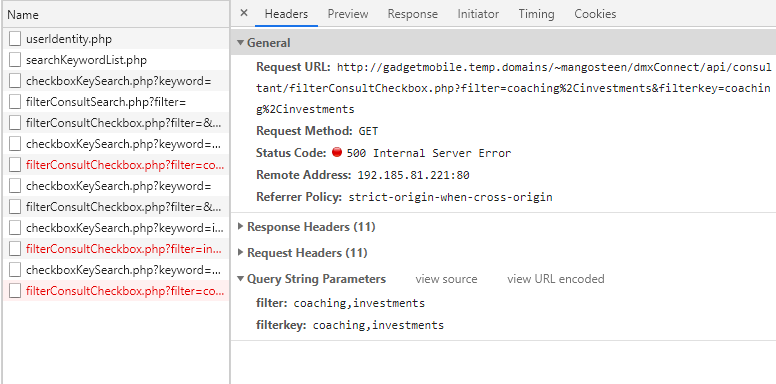Viewport: 776px width, 384px height.
Task: Click the file icon beside searchKeywordList.php
Action: (x=15, y=60)
